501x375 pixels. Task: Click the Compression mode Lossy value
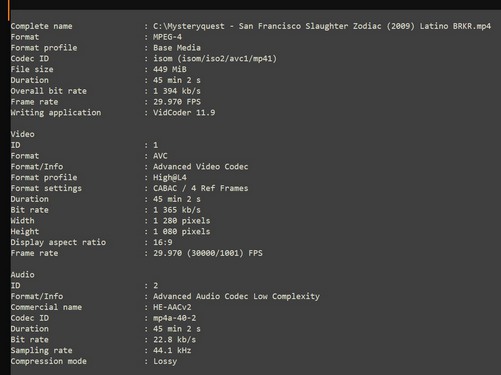[x=165, y=361]
